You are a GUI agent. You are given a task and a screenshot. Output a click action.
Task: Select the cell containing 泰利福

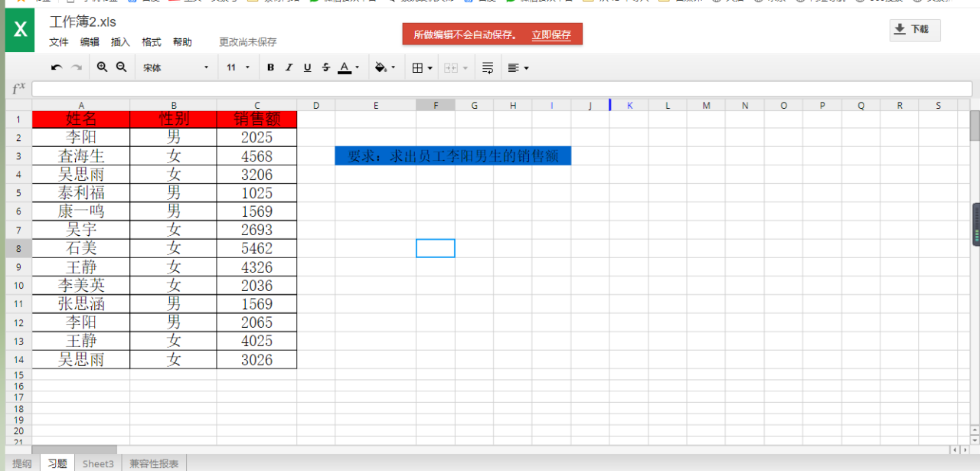click(81, 192)
